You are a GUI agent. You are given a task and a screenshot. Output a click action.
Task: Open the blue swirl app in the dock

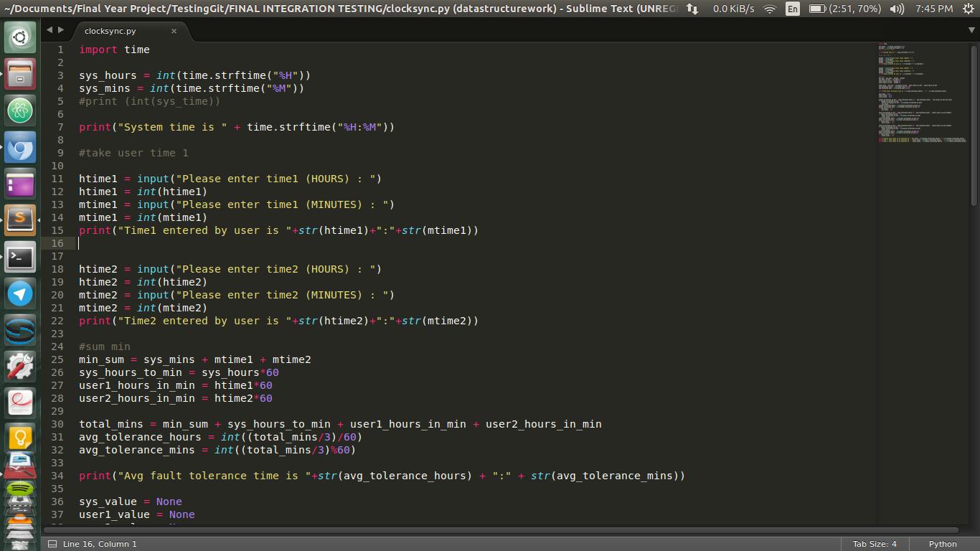(x=20, y=330)
